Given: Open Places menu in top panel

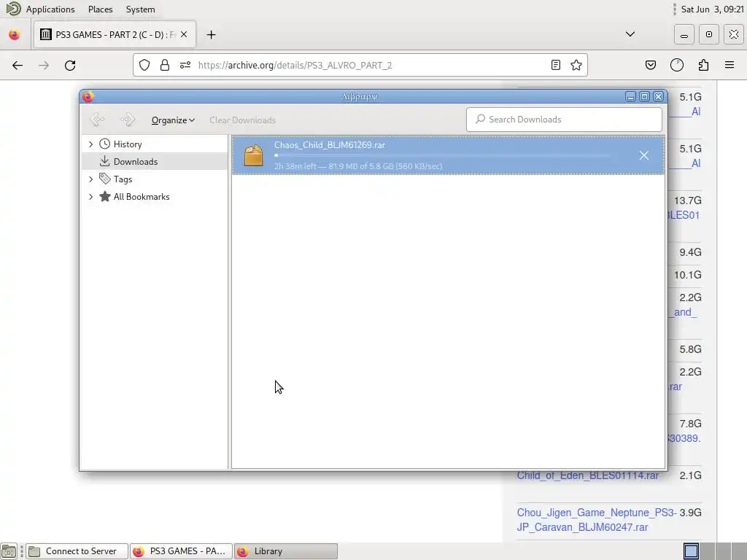Looking at the screenshot, I should [101, 9].
